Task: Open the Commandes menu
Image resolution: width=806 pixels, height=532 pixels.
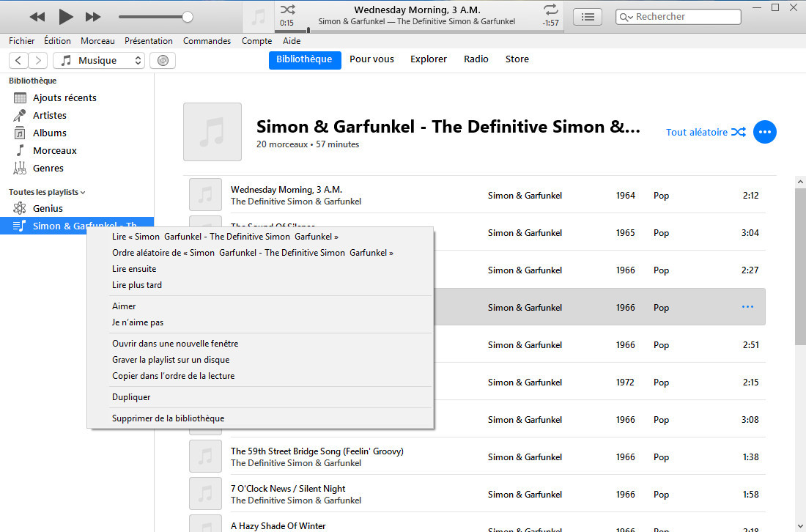Action: [207, 41]
